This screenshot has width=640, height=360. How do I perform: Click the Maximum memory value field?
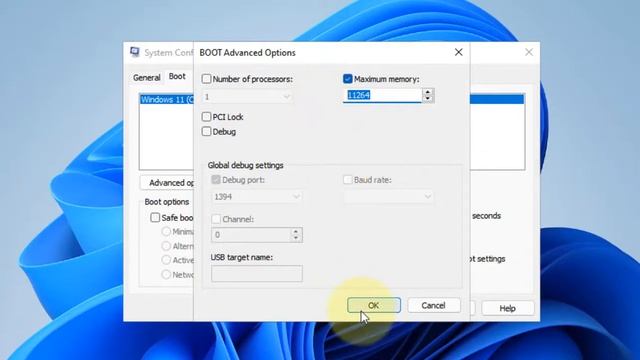[x=382, y=96]
